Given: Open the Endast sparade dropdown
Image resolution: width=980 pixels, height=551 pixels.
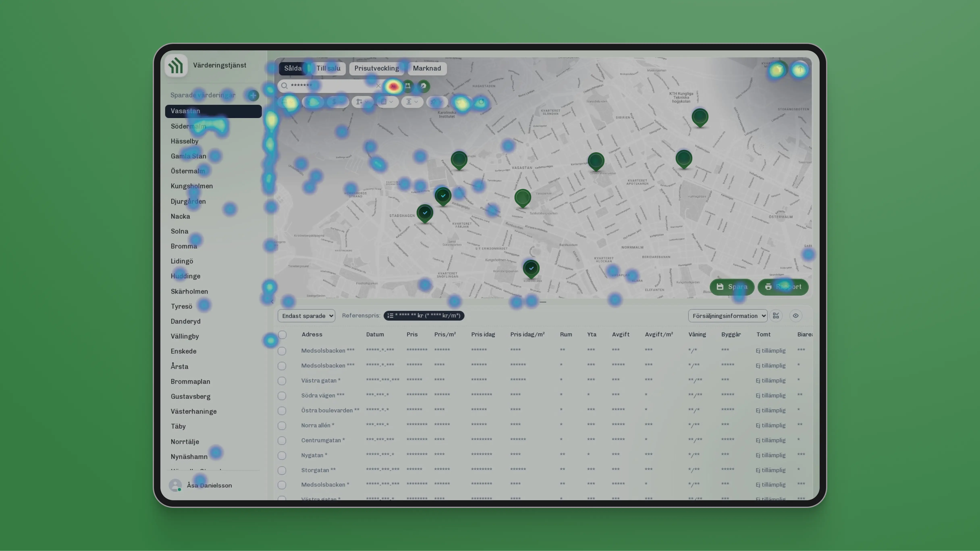Looking at the screenshot, I should click(306, 316).
